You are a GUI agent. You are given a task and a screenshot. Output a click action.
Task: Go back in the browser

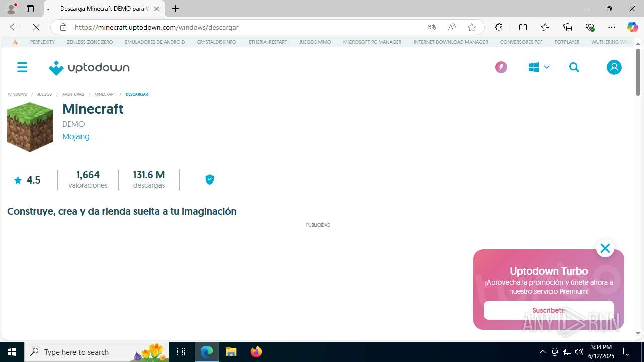tap(14, 27)
